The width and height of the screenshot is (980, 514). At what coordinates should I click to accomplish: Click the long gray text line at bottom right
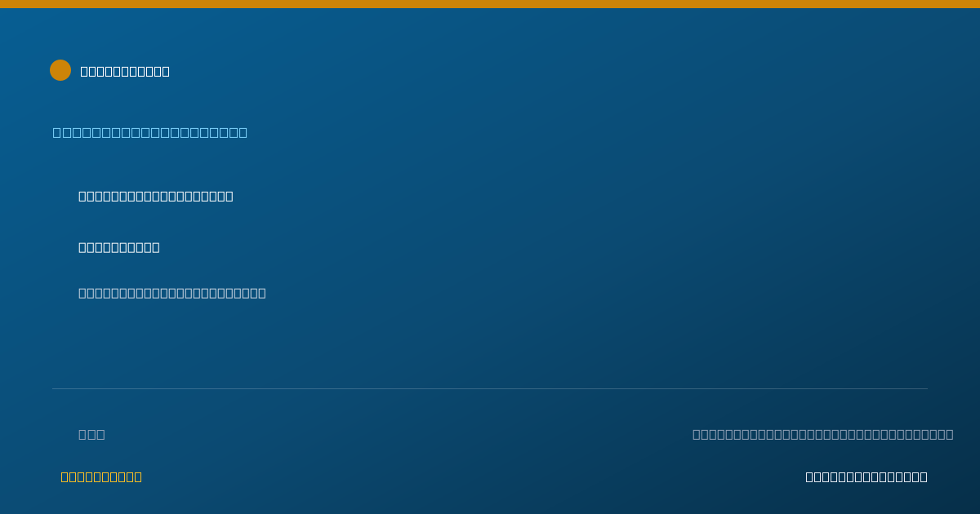823,434
